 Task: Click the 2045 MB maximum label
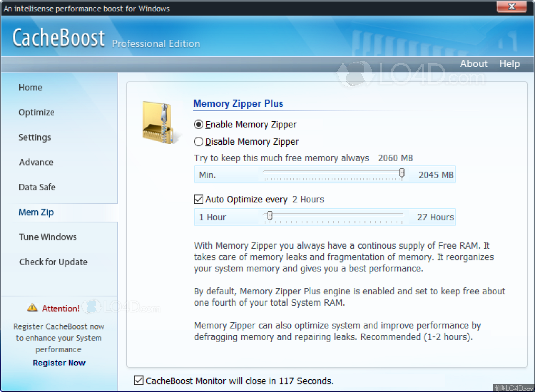click(436, 175)
